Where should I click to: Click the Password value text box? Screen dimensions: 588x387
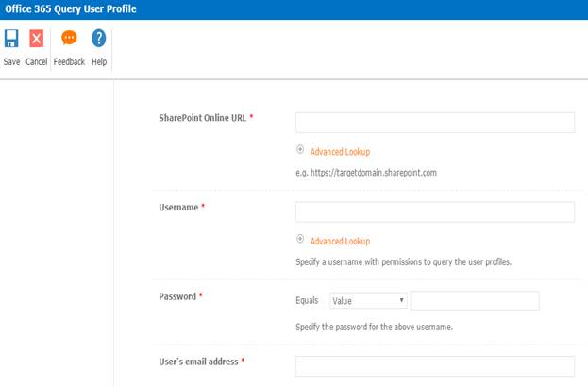coord(475,300)
